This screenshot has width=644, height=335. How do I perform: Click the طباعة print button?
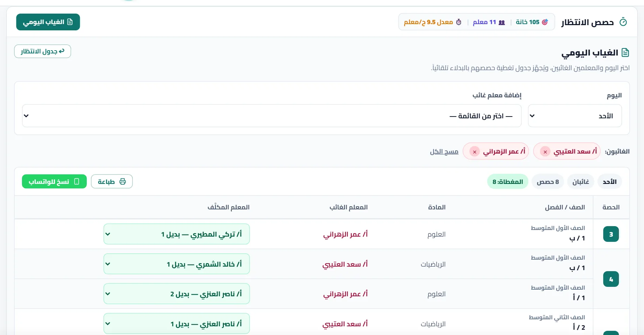pos(112,181)
